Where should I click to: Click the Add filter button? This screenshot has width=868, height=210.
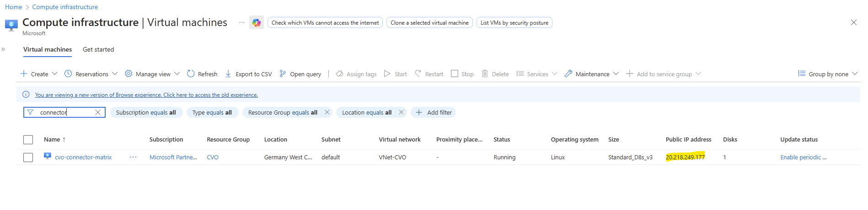point(434,112)
